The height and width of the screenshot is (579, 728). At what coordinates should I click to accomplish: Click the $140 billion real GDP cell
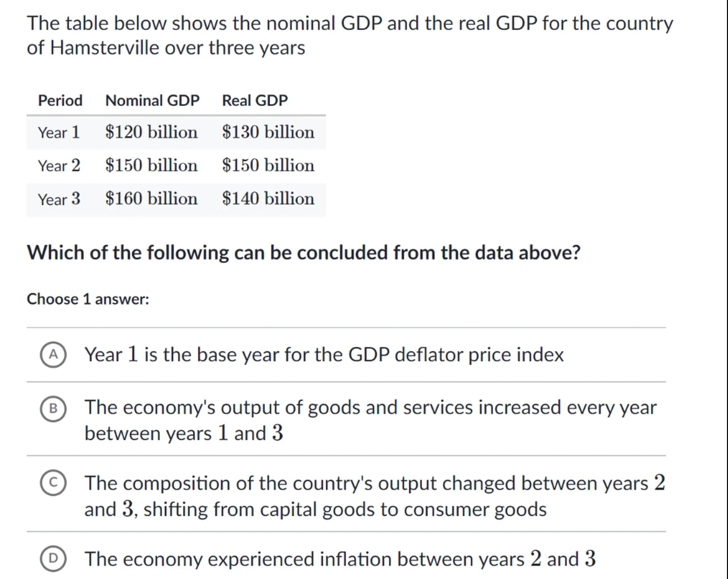(x=268, y=199)
